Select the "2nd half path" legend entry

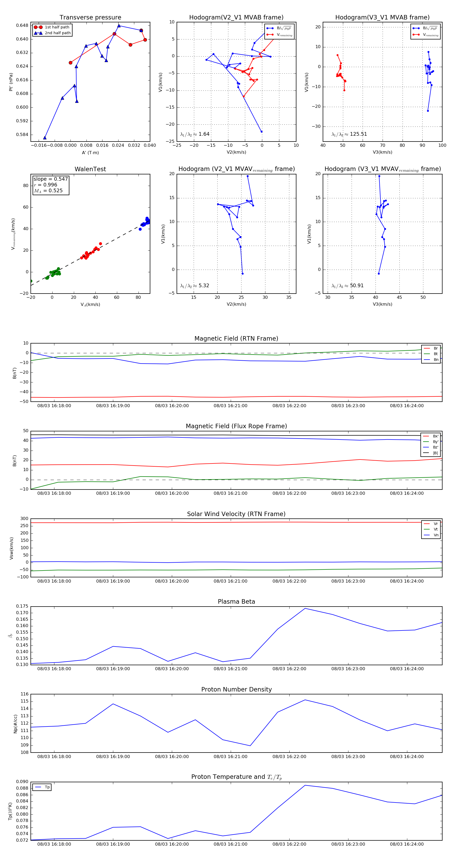click(52, 33)
